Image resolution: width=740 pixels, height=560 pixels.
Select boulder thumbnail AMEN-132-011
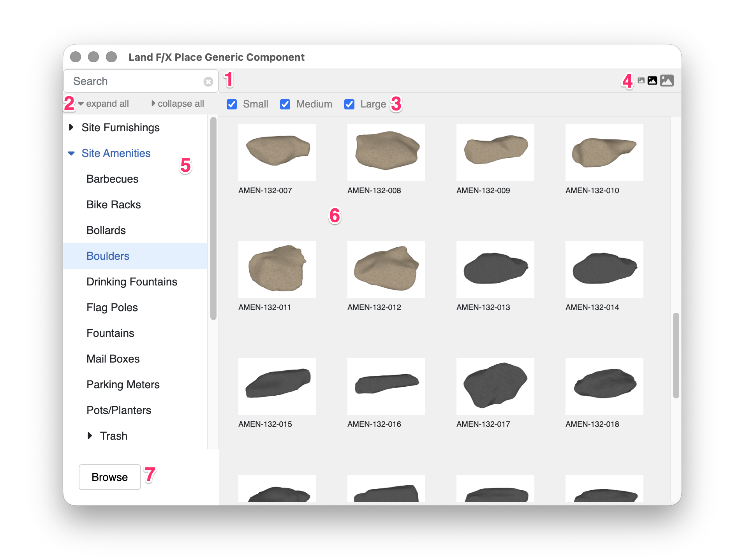(277, 269)
